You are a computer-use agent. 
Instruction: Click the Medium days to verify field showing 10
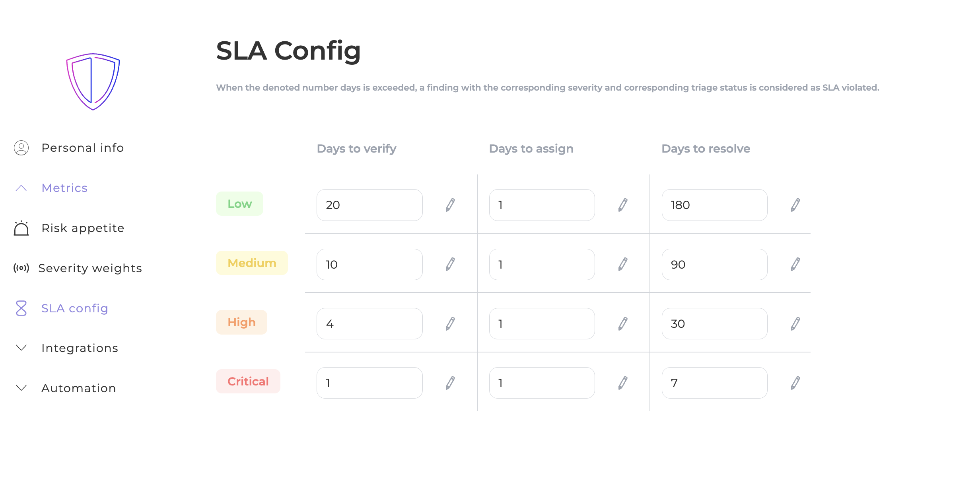click(369, 264)
